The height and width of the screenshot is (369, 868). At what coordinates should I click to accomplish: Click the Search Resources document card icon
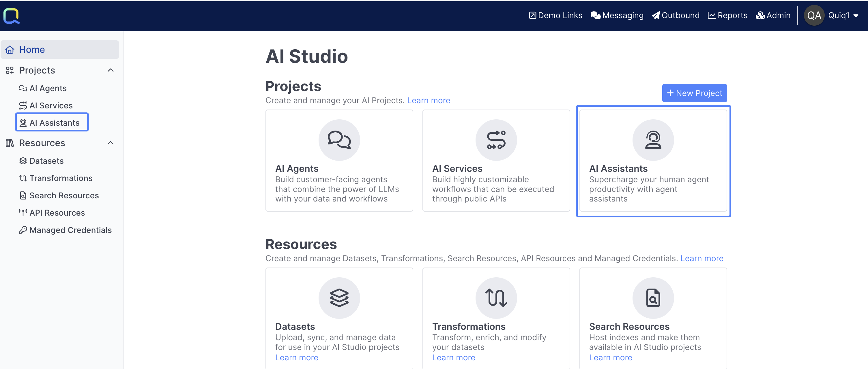653,298
